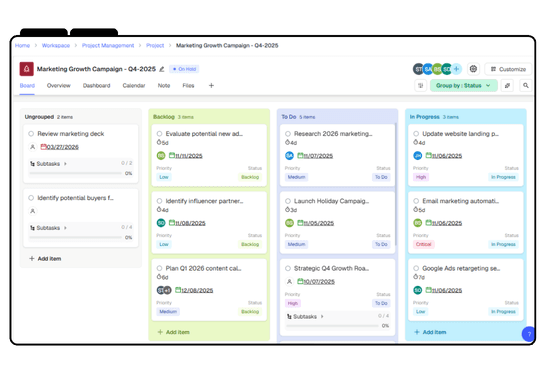Click the red project logo icon
This screenshot has height=384, width=540.
tap(27, 69)
